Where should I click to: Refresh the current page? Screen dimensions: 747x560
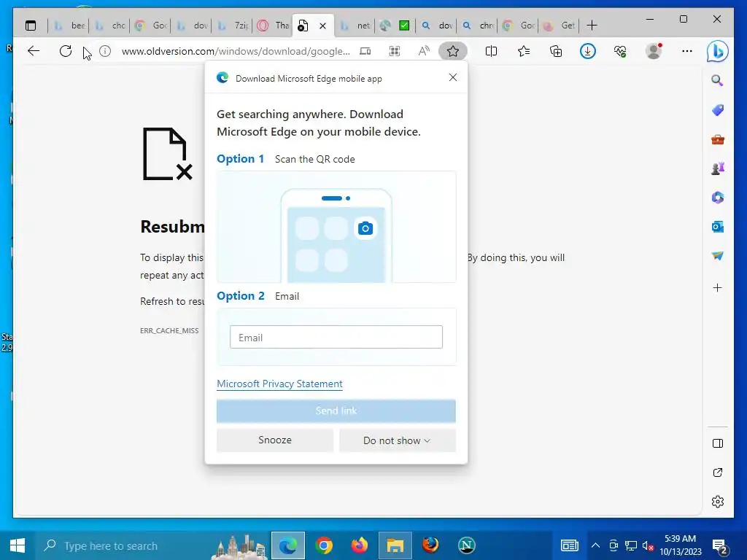point(65,51)
